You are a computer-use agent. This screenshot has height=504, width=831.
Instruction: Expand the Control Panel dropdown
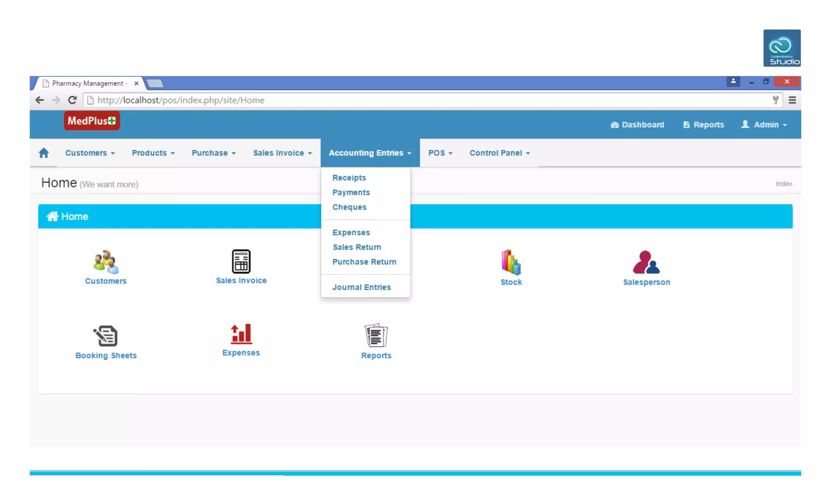click(499, 153)
